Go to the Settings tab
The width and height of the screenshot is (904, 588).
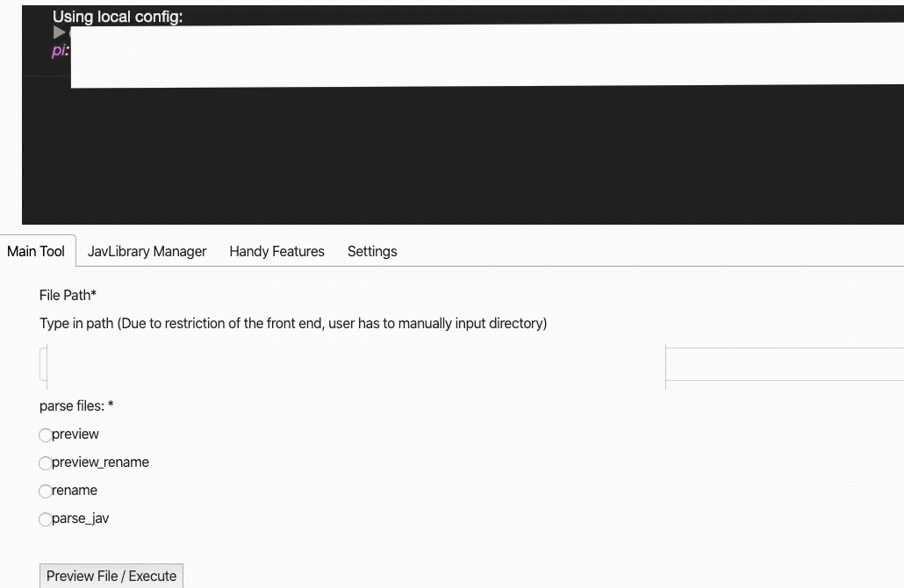[372, 251]
